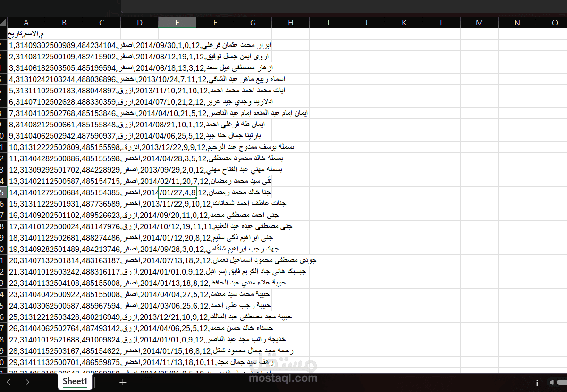Screen dimensions: 567x392
Task: Select the row starting "12,31309292501702"
Action: click(145, 170)
